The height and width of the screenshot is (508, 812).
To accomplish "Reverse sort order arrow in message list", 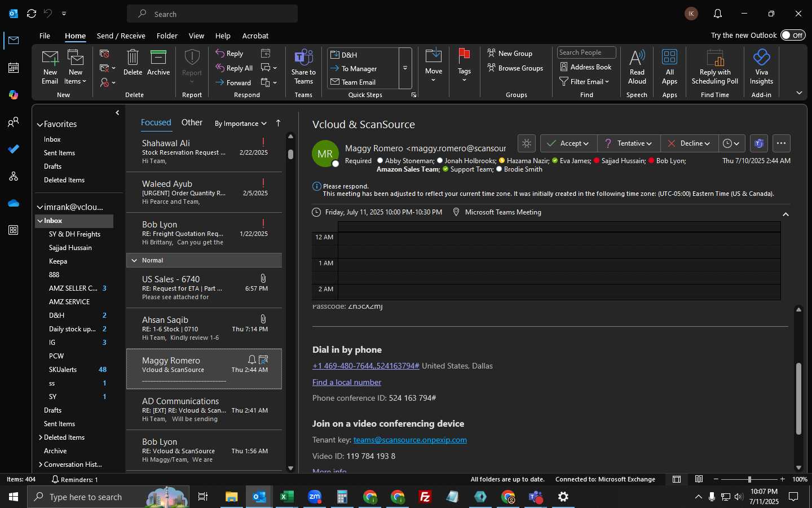I will coord(278,123).
